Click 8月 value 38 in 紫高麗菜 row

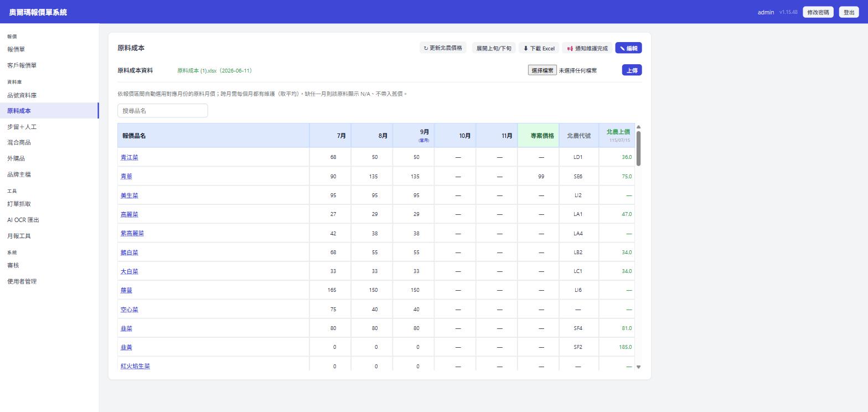point(375,234)
